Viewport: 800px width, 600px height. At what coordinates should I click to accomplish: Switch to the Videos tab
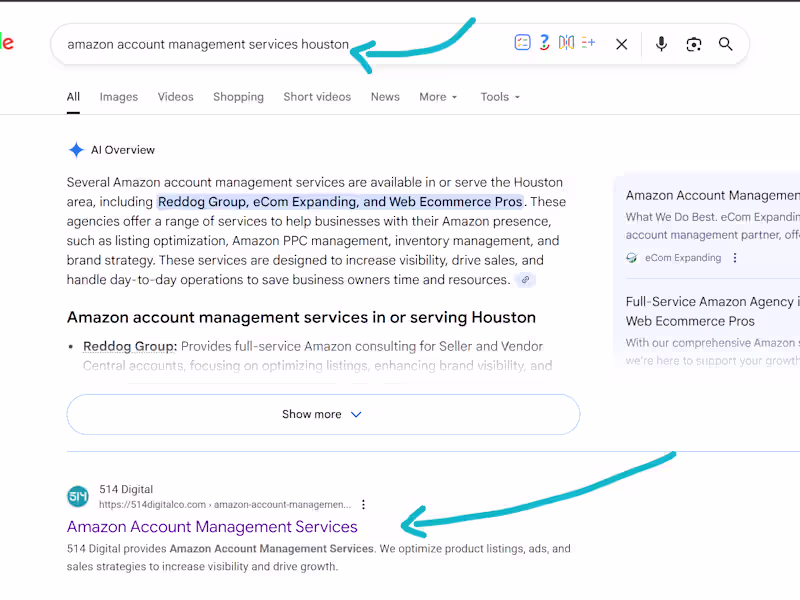coord(176,97)
